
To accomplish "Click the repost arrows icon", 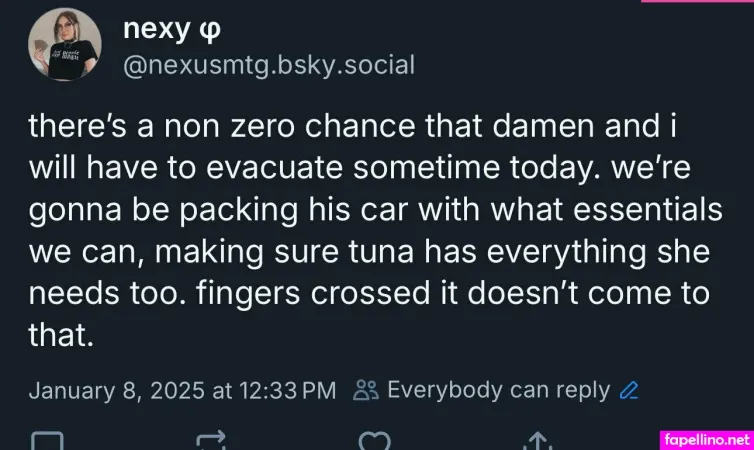I will [212, 440].
